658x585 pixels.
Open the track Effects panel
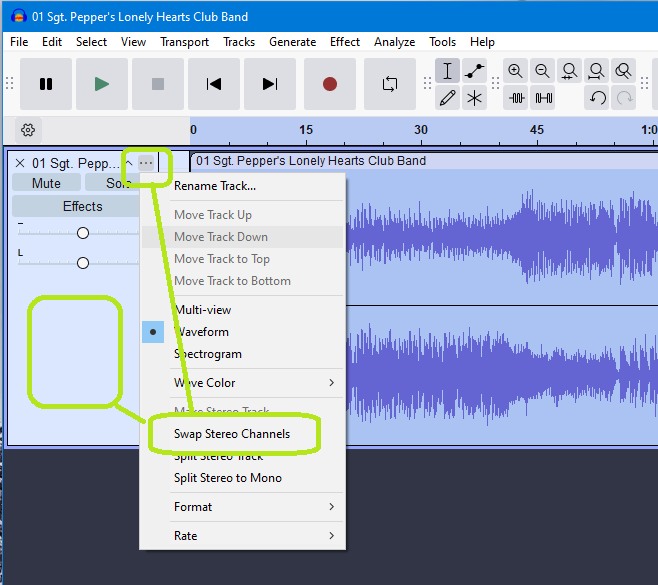tap(76, 206)
